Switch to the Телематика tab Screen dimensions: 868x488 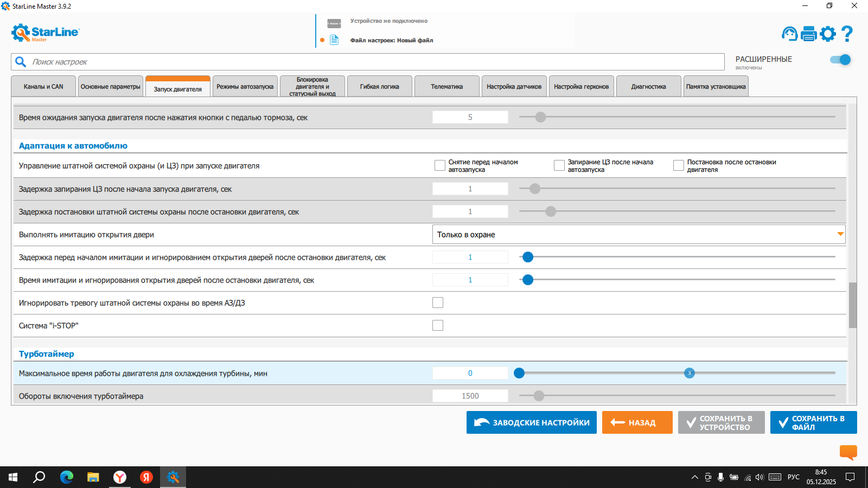point(446,87)
